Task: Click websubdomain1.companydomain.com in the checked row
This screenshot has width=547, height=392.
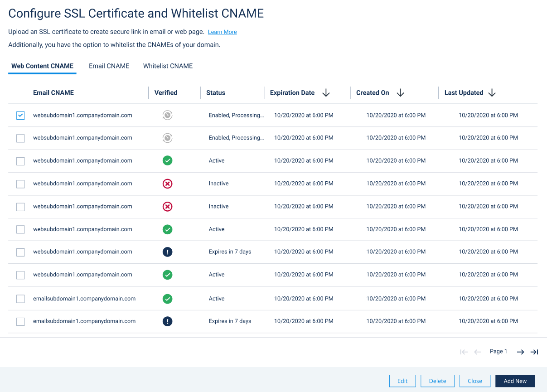Action: click(x=82, y=115)
